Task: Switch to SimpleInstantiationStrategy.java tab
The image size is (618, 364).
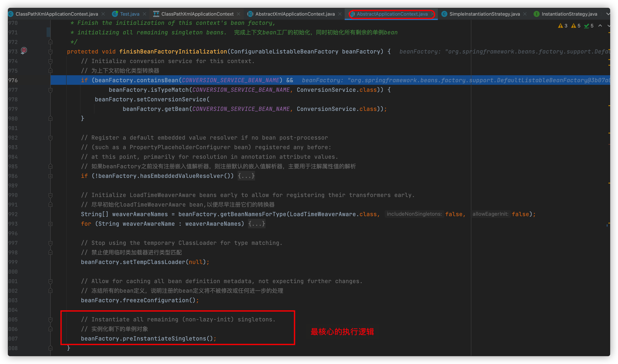Action: (x=484, y=14)
